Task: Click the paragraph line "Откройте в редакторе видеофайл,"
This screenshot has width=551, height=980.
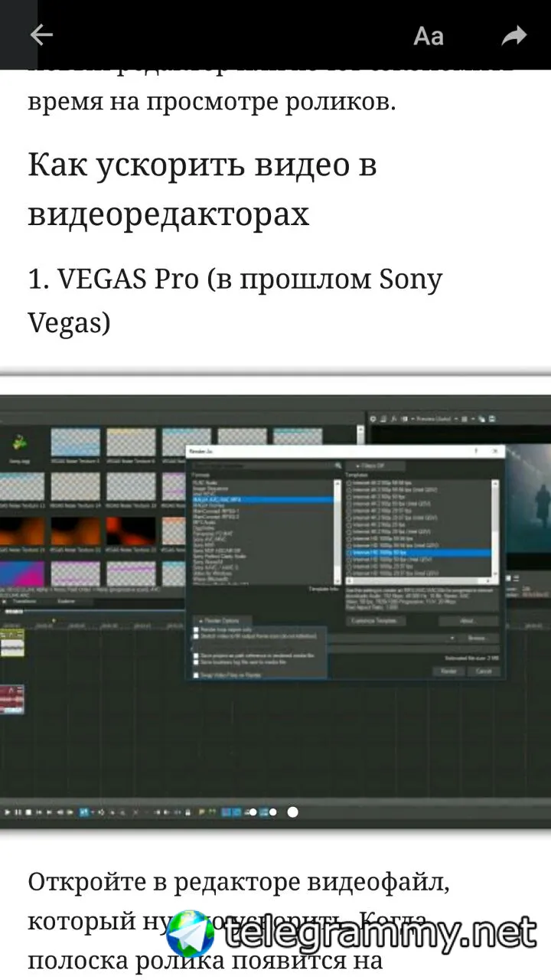Action: pyautogui.click(x=239, y=882)
